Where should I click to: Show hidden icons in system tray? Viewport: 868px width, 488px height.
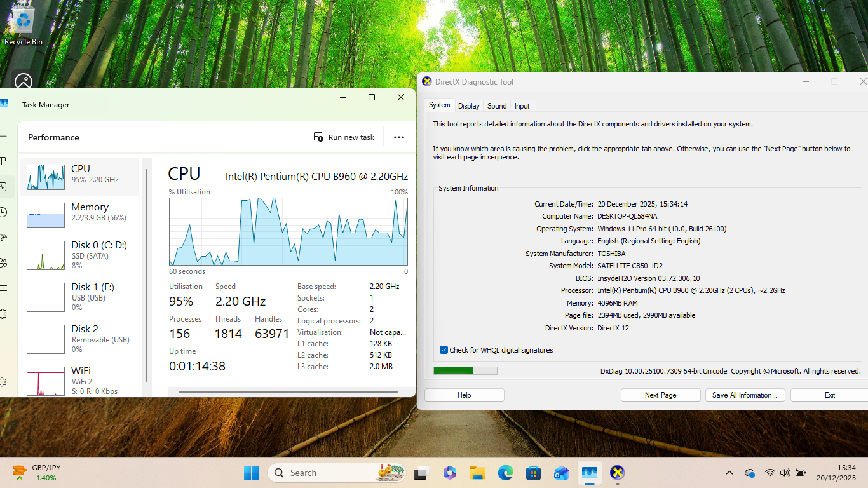[x=729, y=472]
